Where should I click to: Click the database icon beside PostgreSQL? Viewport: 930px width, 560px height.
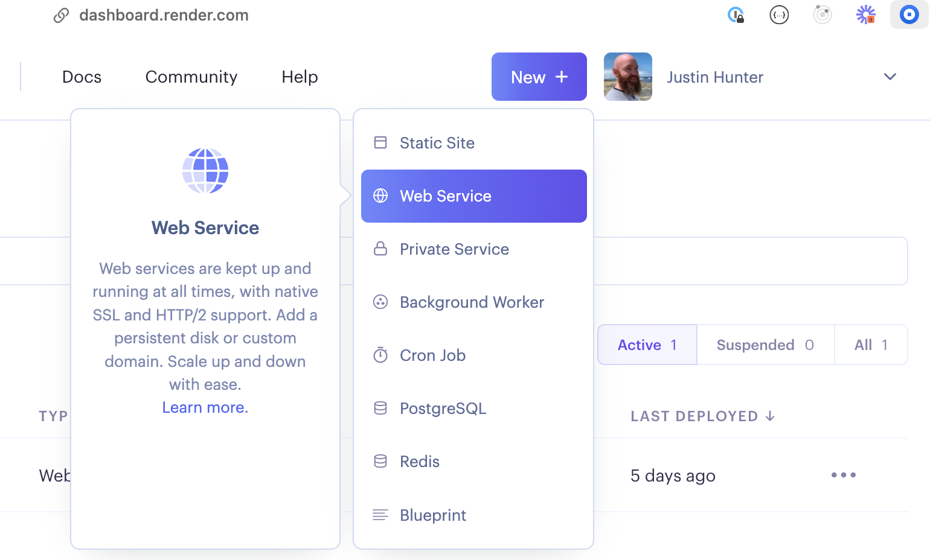coord(380,408)
